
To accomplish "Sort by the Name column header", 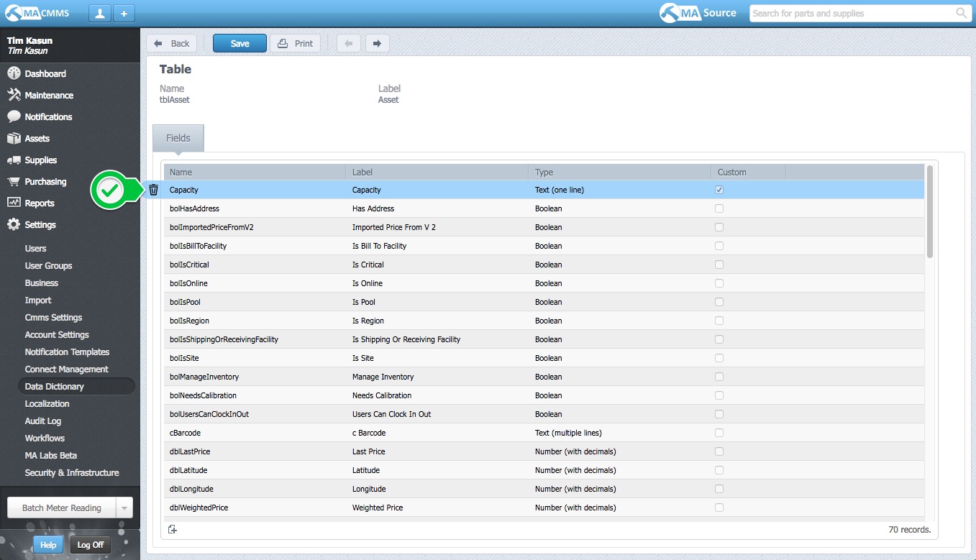I will [255, 172].
